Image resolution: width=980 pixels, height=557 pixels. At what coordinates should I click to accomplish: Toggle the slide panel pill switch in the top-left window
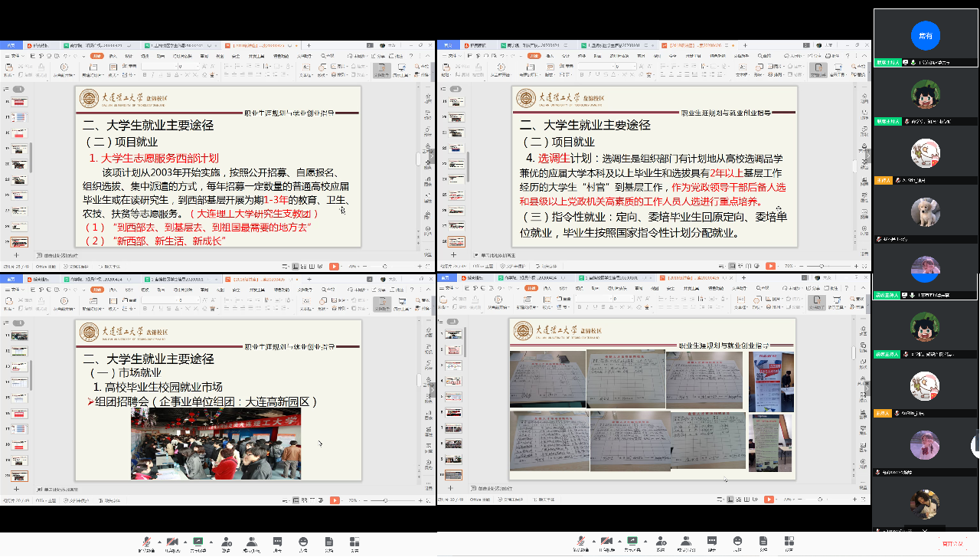pos(19,90)
